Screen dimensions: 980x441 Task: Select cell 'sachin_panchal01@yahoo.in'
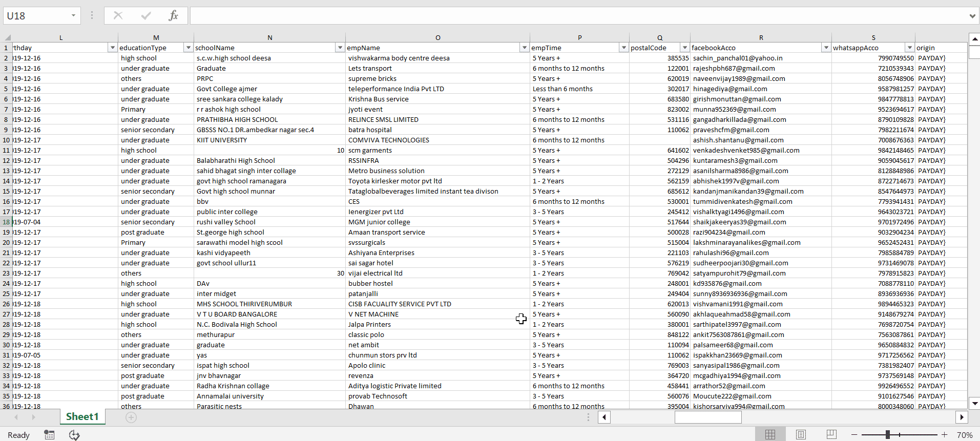click(x=761, y=58)
